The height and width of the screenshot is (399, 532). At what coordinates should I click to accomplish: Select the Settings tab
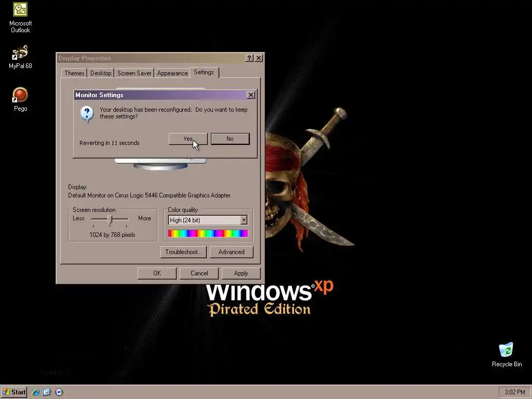[204, 72]
